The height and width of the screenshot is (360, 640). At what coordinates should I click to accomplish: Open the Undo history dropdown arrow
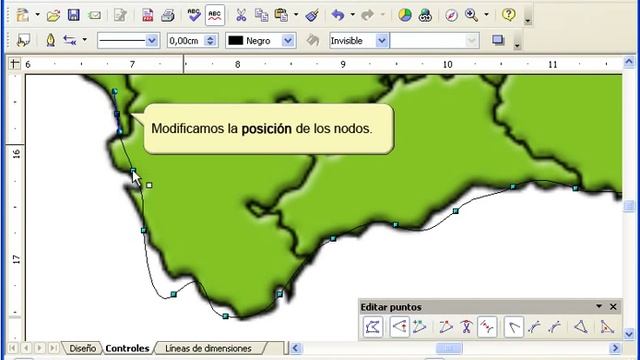(353, 15)
